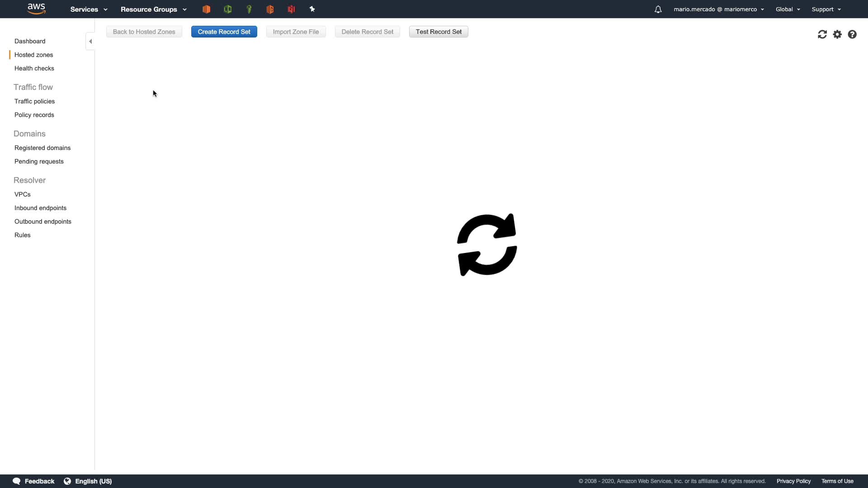The image size is (868, 488).
Task: Open Registered domains page
Action: coord(42,148)
